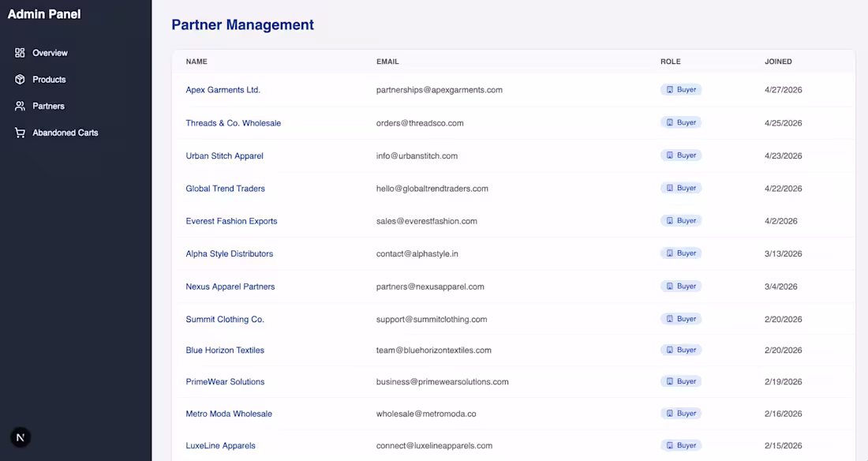Click the Admin Panel title

click(x=44, y=14)
